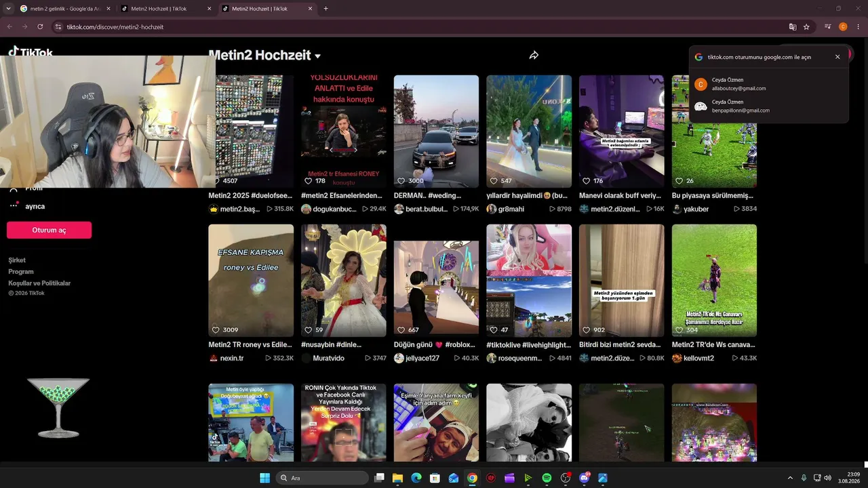Bookmark this page with the star icon
This screenshot has width=868, height=488.
(806, 27)
